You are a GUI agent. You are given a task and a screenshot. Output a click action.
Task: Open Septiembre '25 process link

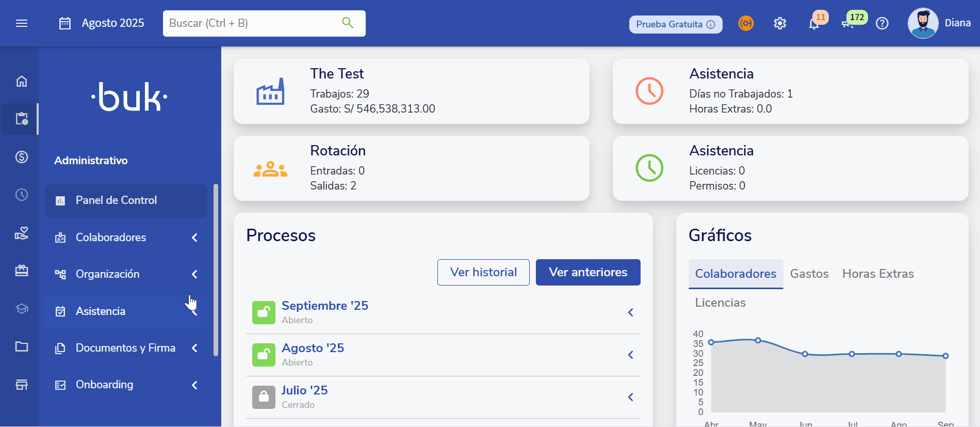[325, 306]
